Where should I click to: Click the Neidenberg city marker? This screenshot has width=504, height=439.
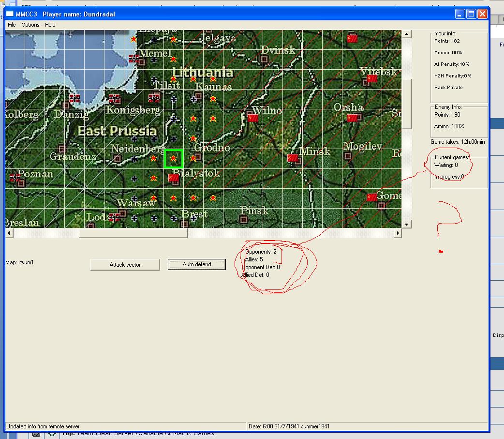click(118, 158)
